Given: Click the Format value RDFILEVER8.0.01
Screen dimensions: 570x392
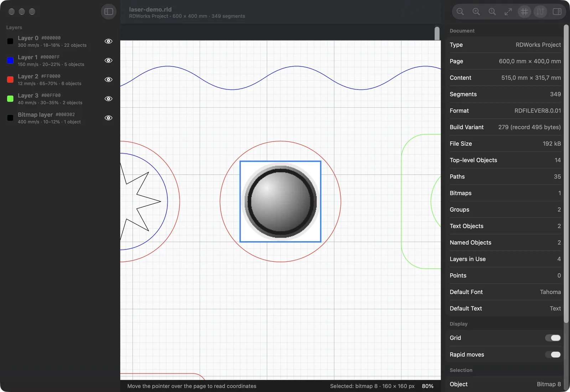Looking at the screenshot, I should click(538, 111).
